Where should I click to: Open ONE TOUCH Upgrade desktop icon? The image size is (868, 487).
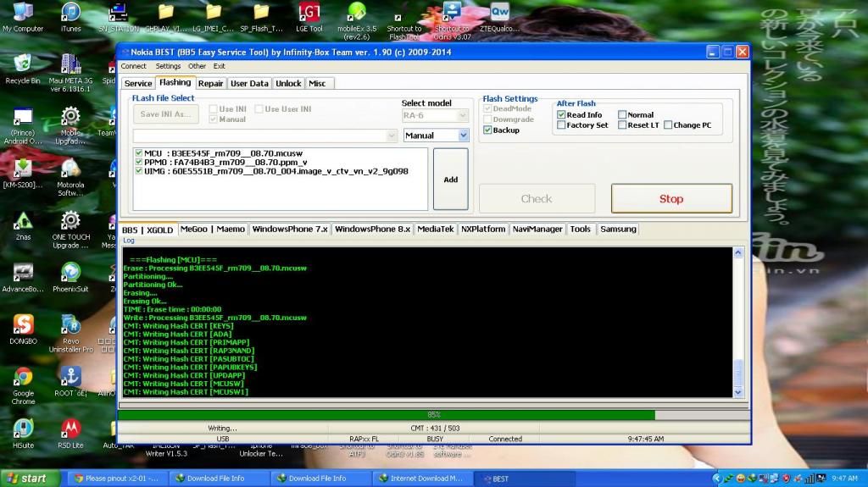click(70, 230)
